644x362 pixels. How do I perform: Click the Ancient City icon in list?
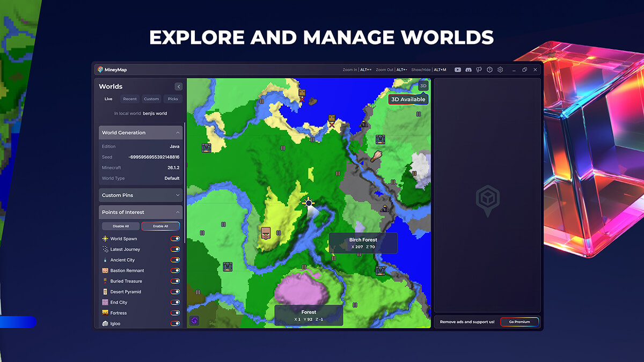[105, 260]
